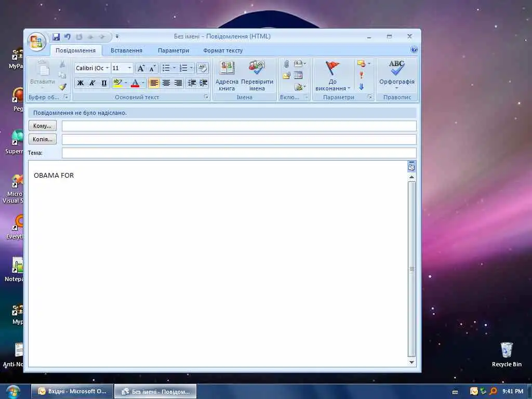Viewport: 532px width, 399px height.
Task: Expand the highlight color arrow
Action: pyautogui.click(x=126, y=83)
